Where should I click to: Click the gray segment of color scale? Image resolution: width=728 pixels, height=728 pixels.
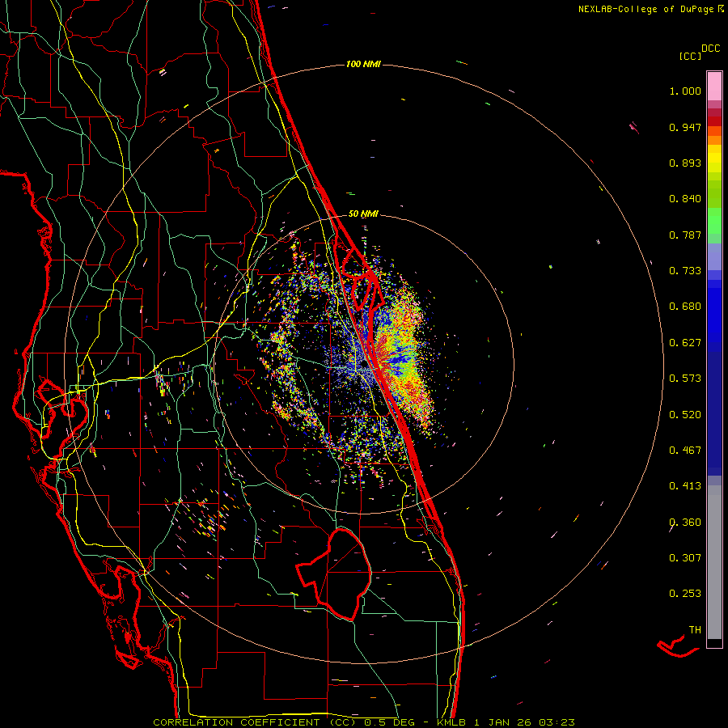coord(714,562)
